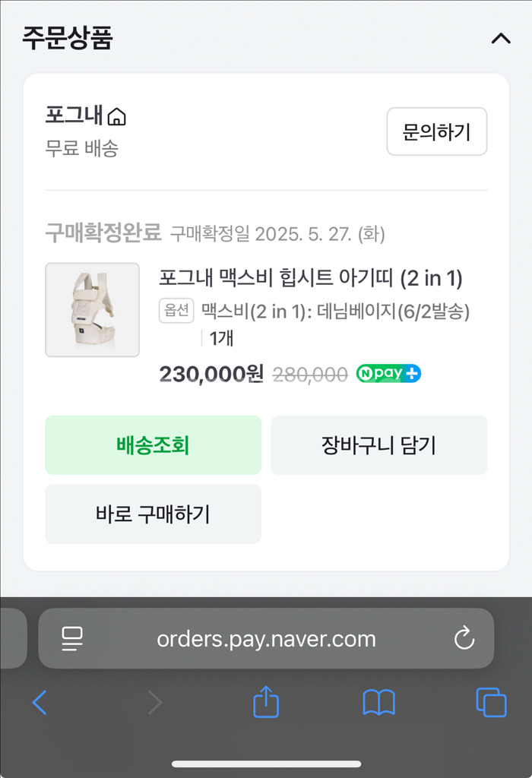Collapse the order card with the caret

coord(500,36)
